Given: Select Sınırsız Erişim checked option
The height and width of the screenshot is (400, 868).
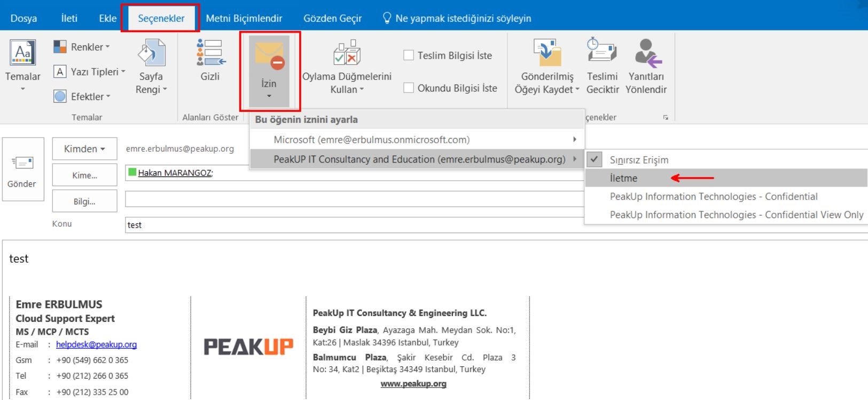Looking at the screenshot, I should click(x=639, y=160).
